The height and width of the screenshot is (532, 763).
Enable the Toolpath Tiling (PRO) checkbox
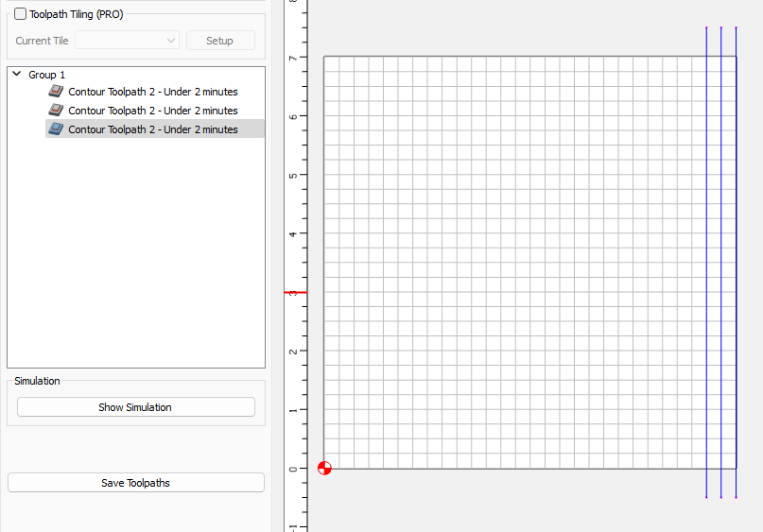[x=21, y=14]
